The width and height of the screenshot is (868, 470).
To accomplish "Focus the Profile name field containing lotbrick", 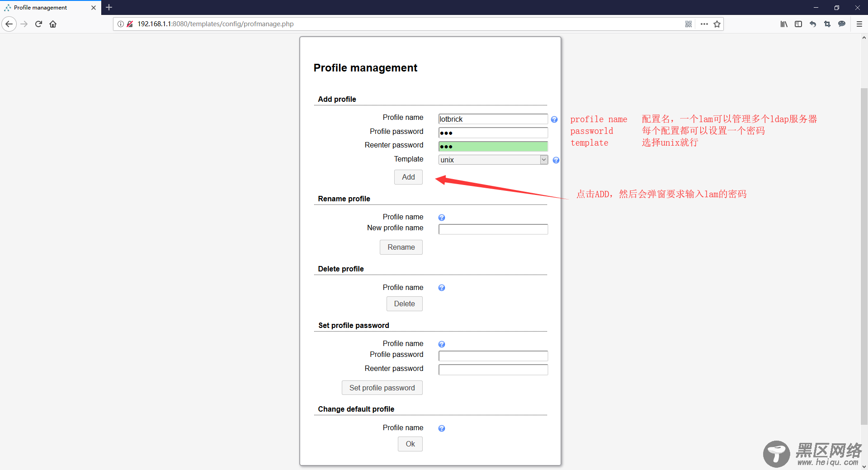I will pyautogui.click(x=493, y=119).
